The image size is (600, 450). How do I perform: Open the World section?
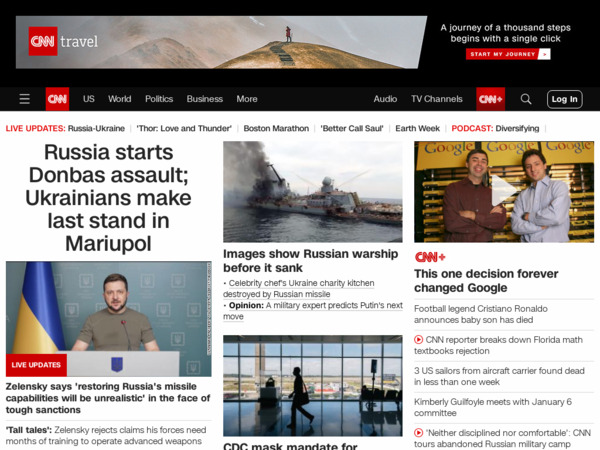[x=119, y=99]
